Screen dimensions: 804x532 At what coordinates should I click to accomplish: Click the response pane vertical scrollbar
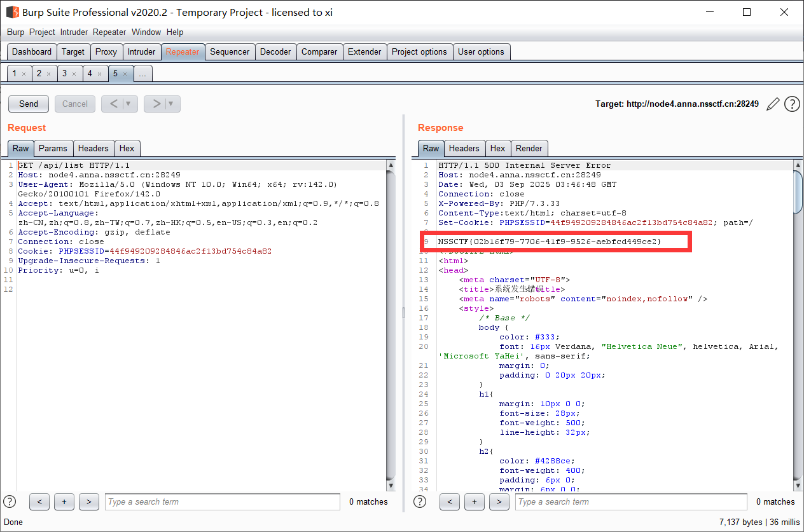[x=798, y=325]
